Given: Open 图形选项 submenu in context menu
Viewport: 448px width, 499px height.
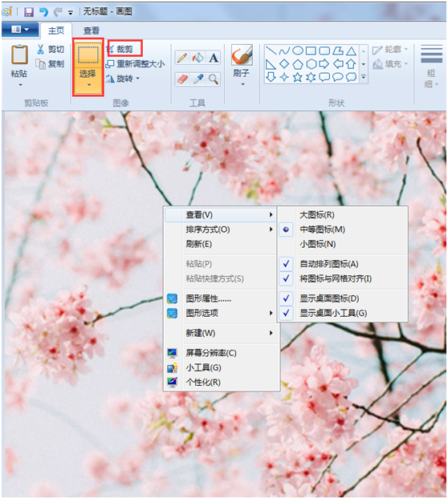Looking at the screenshot, I should click(221, 313).
